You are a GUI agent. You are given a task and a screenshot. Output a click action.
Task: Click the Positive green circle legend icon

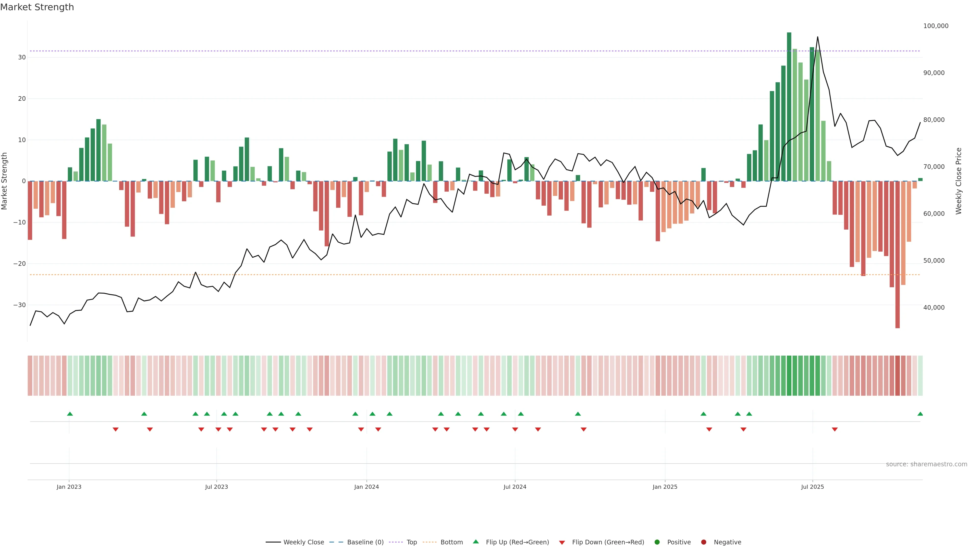click(657, 542)
